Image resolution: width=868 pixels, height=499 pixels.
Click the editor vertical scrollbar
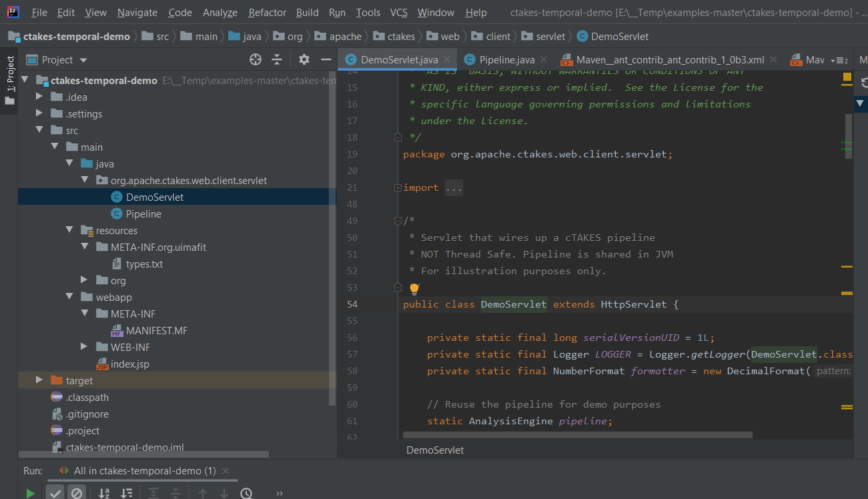[849, 136]
